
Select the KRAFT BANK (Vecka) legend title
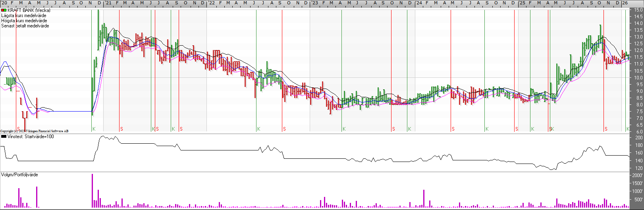point(29,10)
